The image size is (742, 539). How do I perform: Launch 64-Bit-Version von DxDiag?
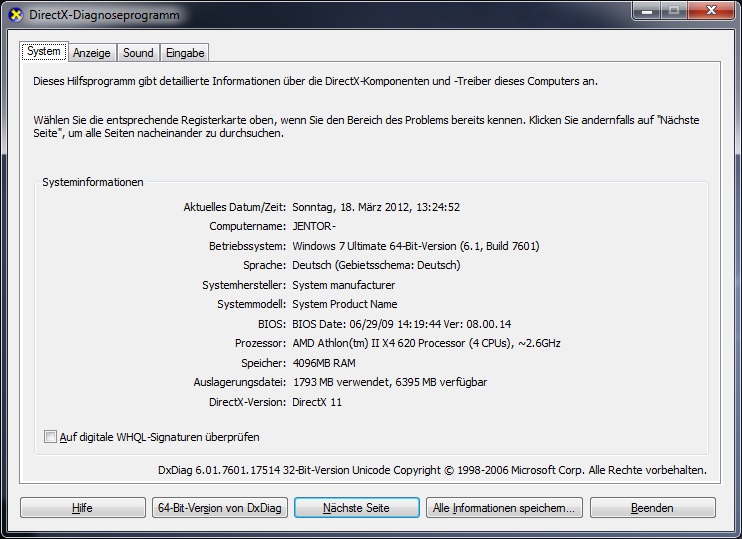pyautogui.click(x=220, y=508)
